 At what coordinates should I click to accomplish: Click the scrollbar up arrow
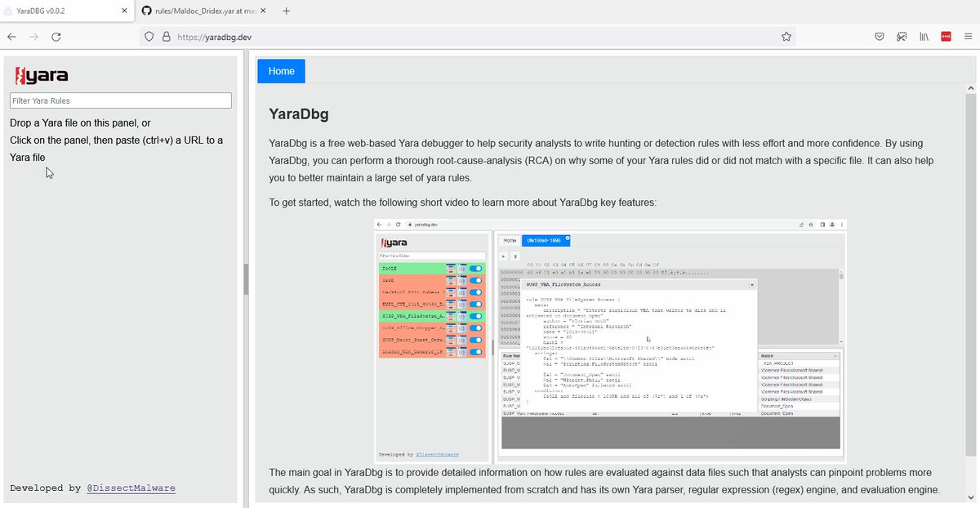tap(970, 87)
